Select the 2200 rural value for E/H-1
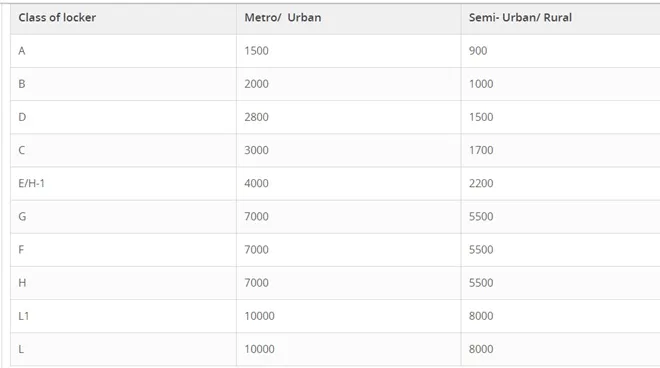This screenshot has height=368, width=660. [x=481, y=184]
